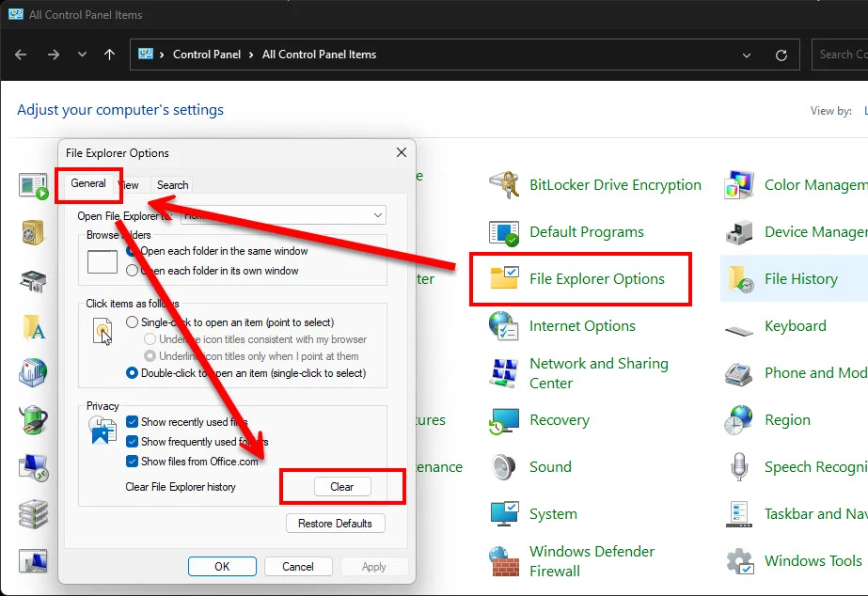Click the Windows Tools gear icon
868x596 pixels.
(x=739, y=561)
